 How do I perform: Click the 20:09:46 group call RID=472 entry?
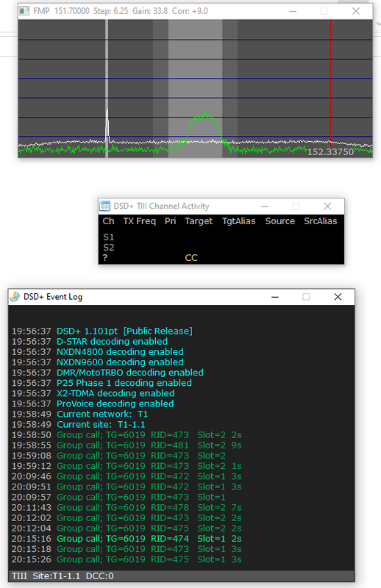[x=127, y=476]
